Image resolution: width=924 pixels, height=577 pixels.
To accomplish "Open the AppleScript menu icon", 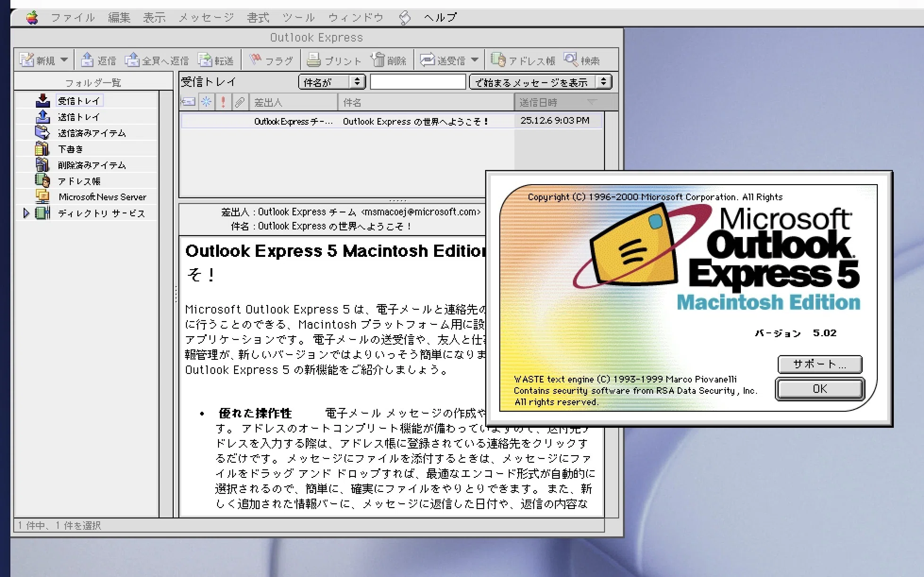I will [x=404, y=18].
